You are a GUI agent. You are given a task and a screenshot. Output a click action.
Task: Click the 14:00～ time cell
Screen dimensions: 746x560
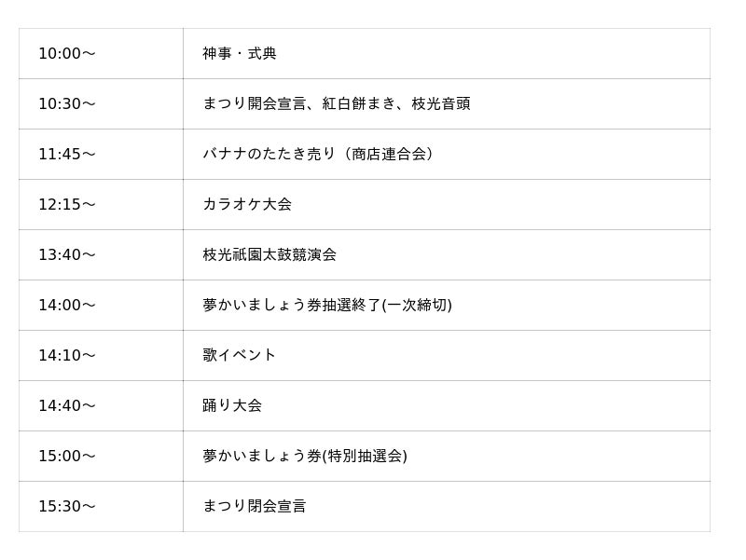pos(67,306)
